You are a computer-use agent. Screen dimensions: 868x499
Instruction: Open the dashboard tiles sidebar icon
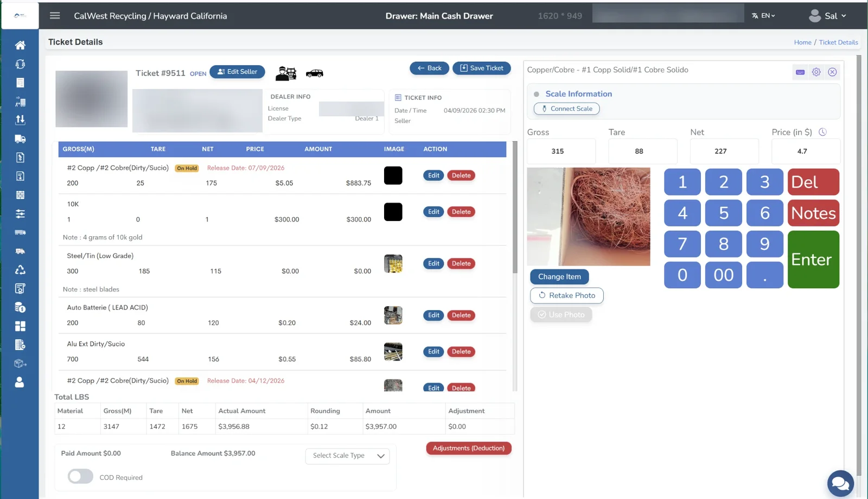coord(20,326)
